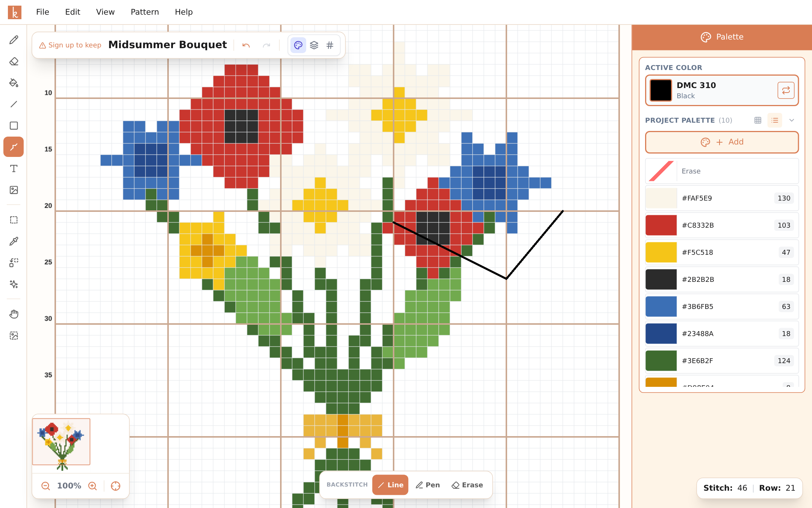Click the 100% zoom level text
The image size is (812, 508).
[x=69, y=486]
